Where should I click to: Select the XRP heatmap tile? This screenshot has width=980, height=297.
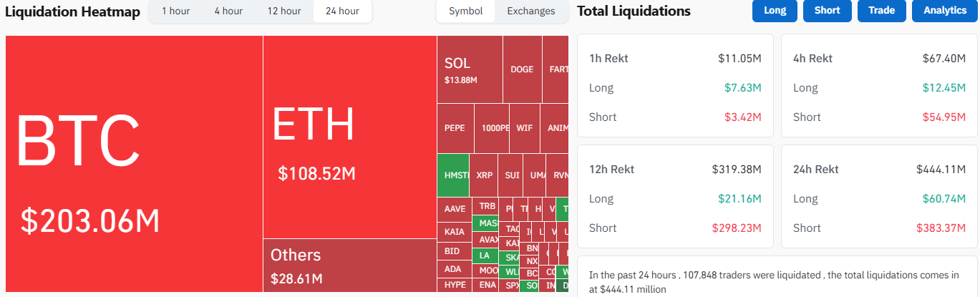click(485, 175)
